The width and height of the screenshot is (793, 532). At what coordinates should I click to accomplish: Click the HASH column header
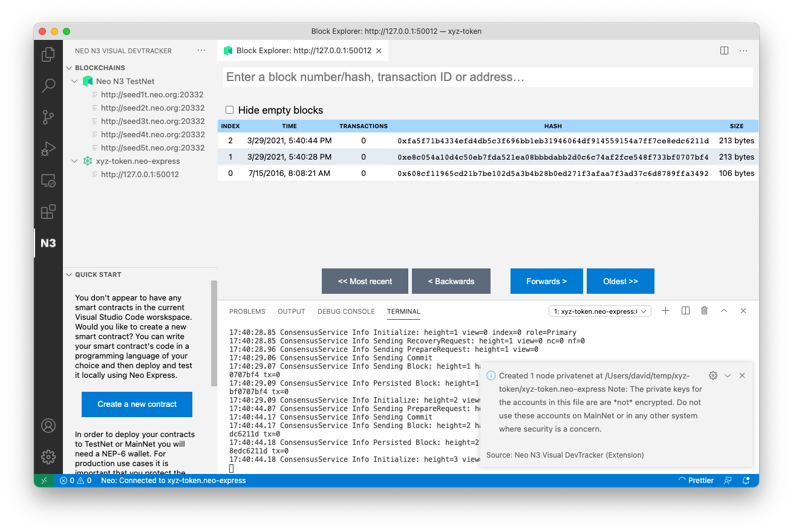pyautogui.click(x=553, y=126)
